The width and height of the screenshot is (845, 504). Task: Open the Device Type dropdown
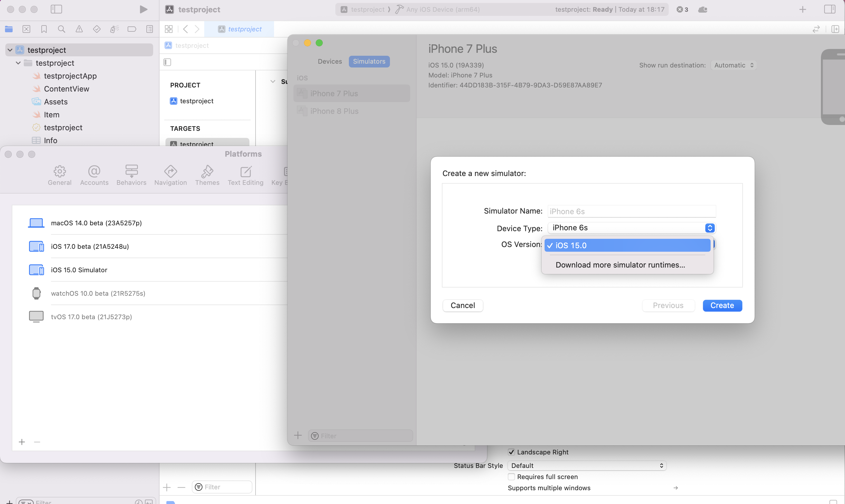click(x=631, y=228)
